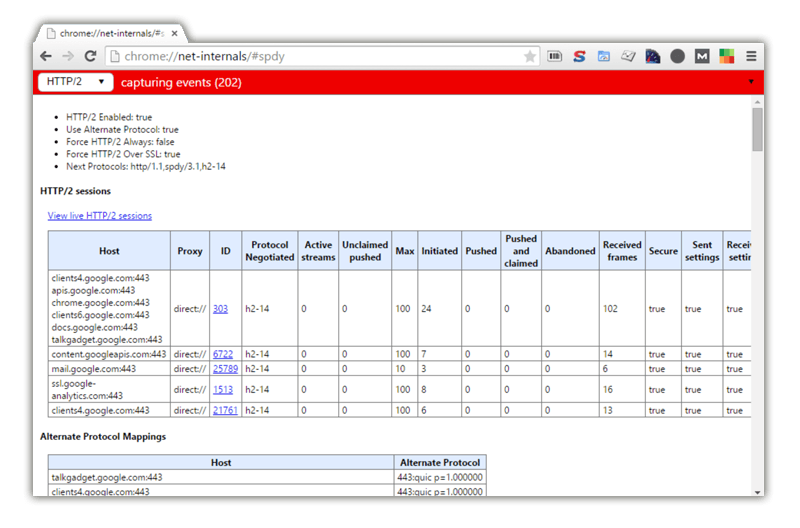Open the envelope checker extension icon
The width and height of the screenshot is (800, 528).
[628, 56]
